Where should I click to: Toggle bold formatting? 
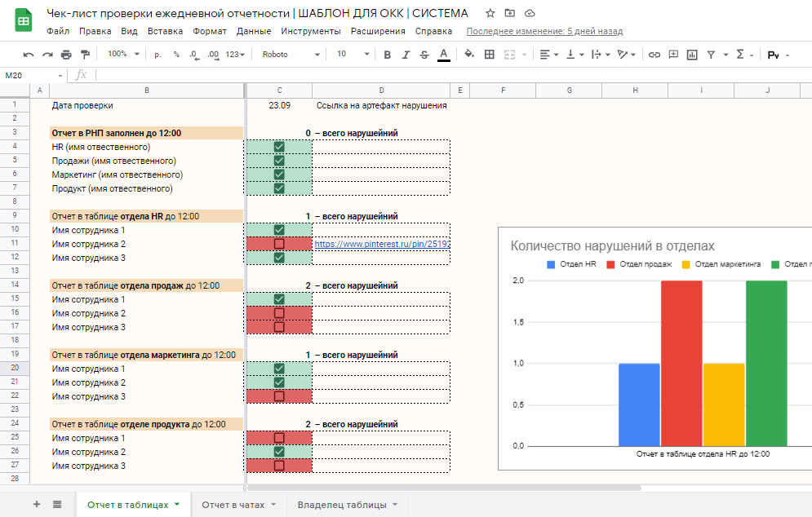[x=387, y=55]
